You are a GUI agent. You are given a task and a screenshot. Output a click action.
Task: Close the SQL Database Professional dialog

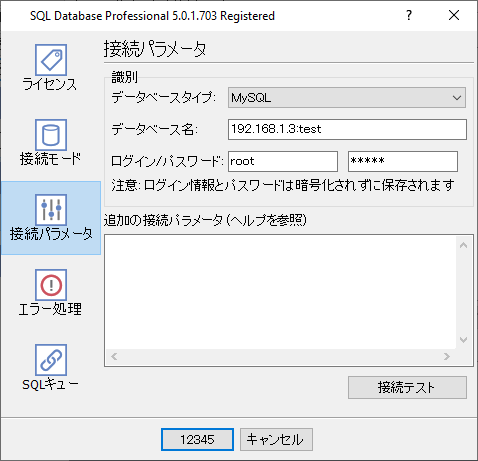(x=454, y=15)
